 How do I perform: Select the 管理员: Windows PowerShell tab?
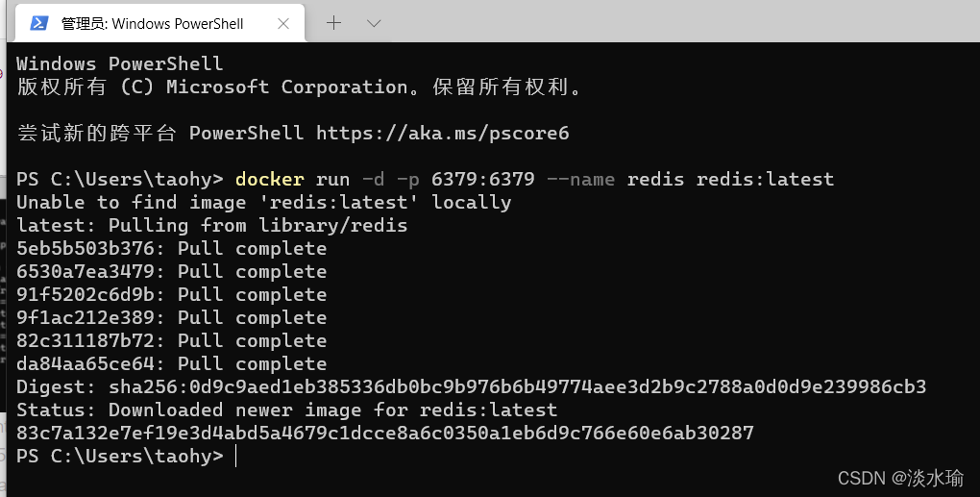159,24
